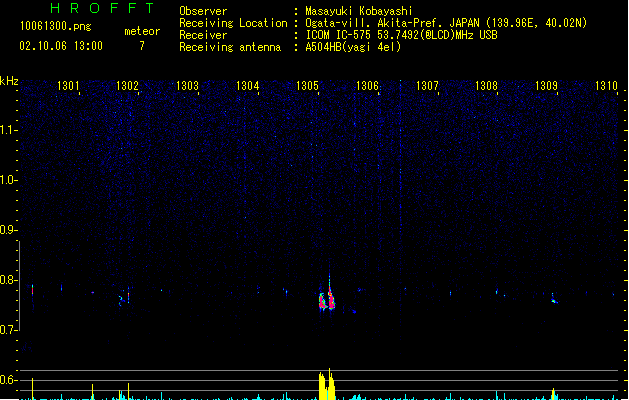The width and height of the screenshot is (629, 400).
Task: Click the ICOM IC-575 receiver details
Action: (x=401, y=35)
